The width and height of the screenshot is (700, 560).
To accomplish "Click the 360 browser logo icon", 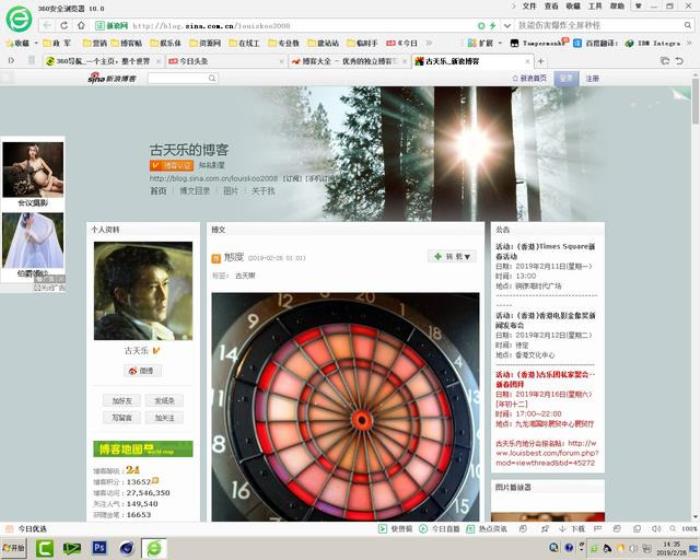I will (18, 17).
